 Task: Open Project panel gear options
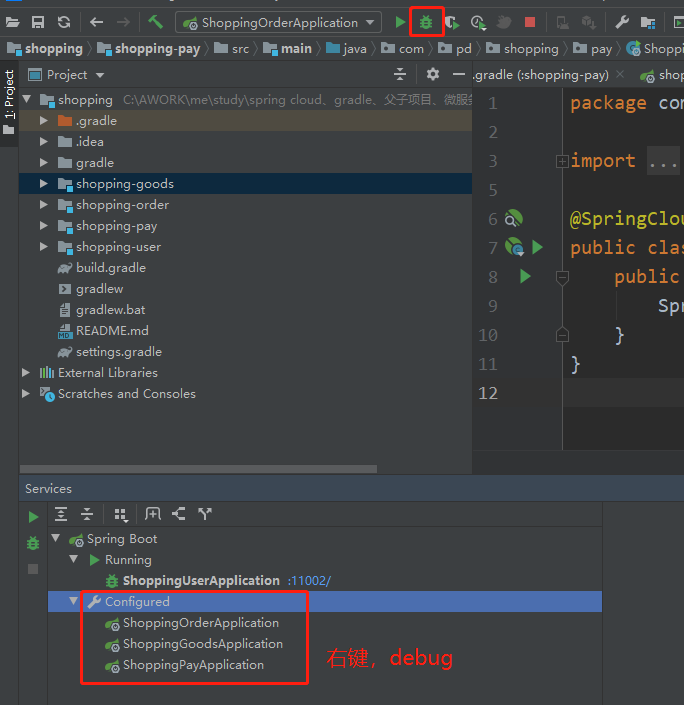pos(432,74)
